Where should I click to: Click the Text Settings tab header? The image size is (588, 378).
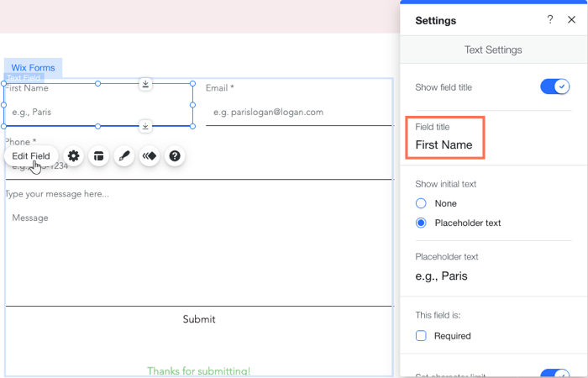(493, 50)
